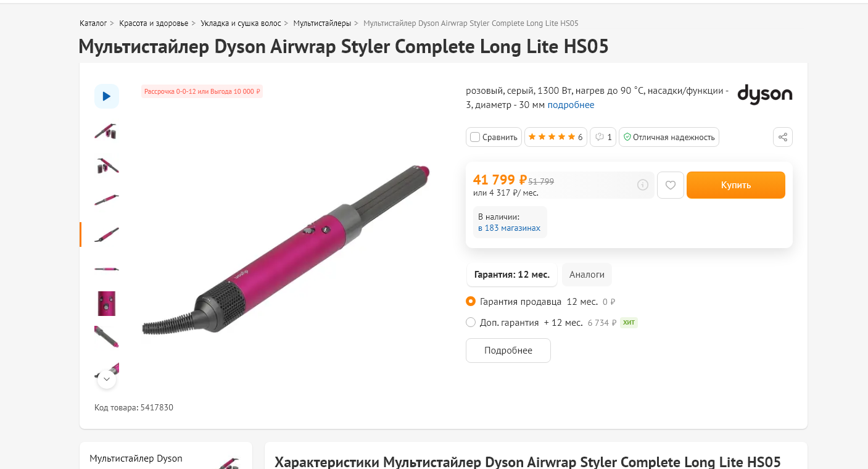Switch to the 'Аналоги' tab
Viewport: 868px width, 469px height.
pyautogui.click(x=587, y=275)
